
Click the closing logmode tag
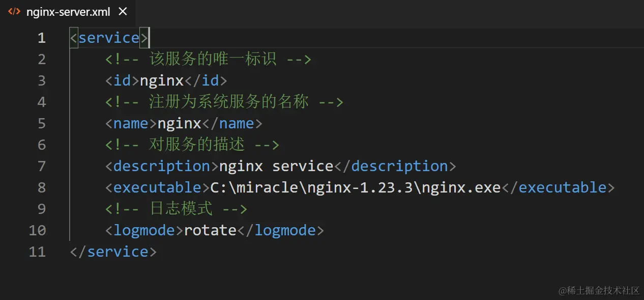point(280,231)
